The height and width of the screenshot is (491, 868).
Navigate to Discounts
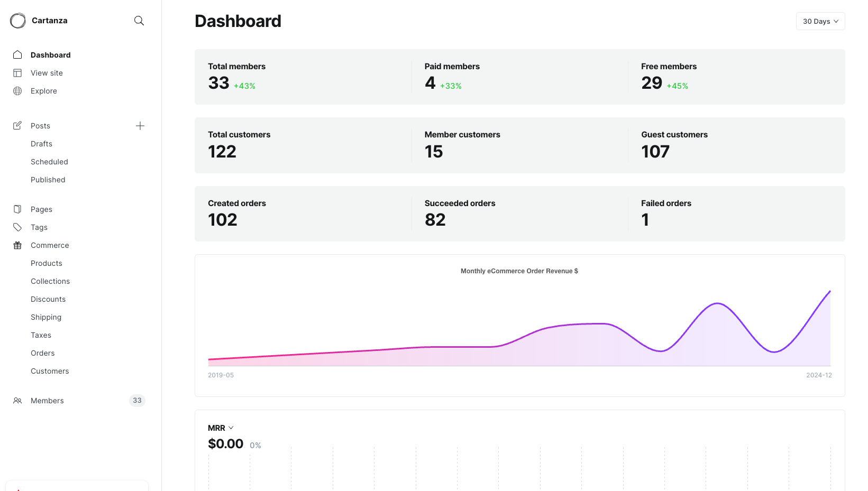coord(48,299)
